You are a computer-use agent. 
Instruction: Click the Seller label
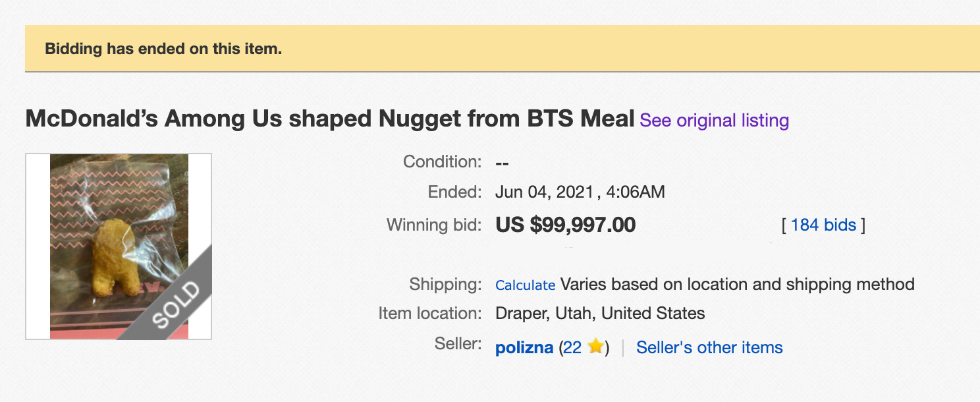point(458,343)
